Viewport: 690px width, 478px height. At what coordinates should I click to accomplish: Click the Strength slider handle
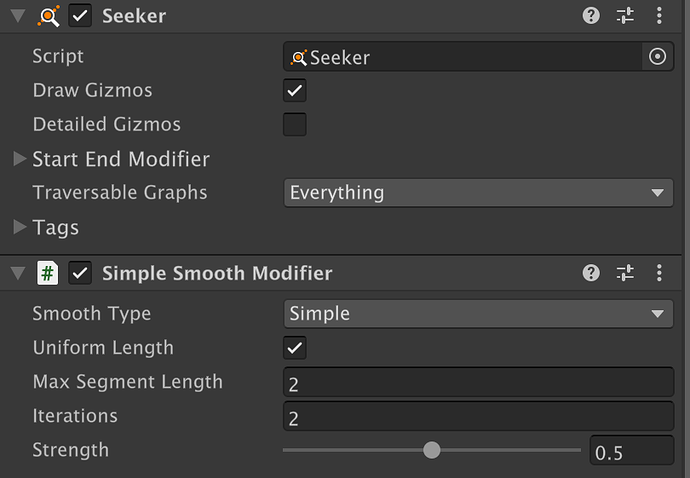(432, 450)
